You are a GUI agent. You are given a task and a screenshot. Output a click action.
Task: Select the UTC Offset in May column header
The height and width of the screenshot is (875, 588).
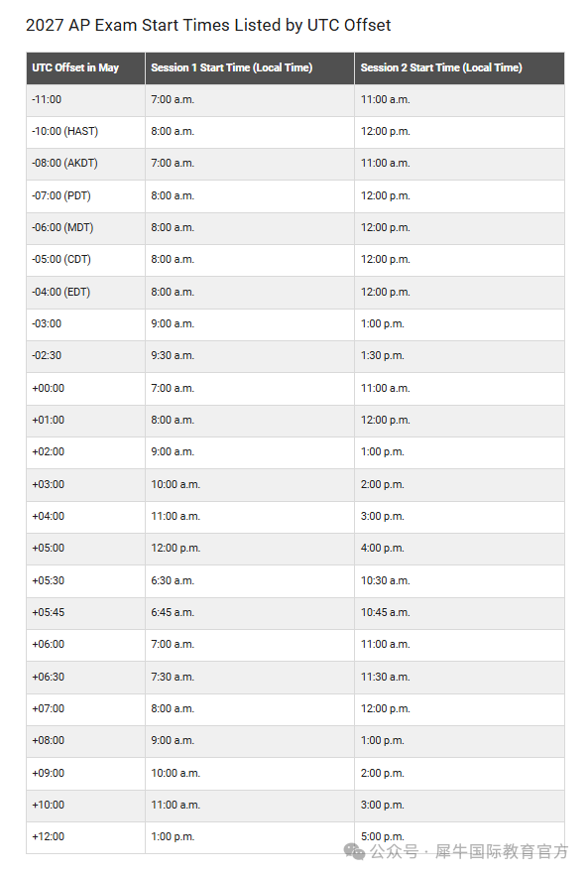[x=86, y=68]
